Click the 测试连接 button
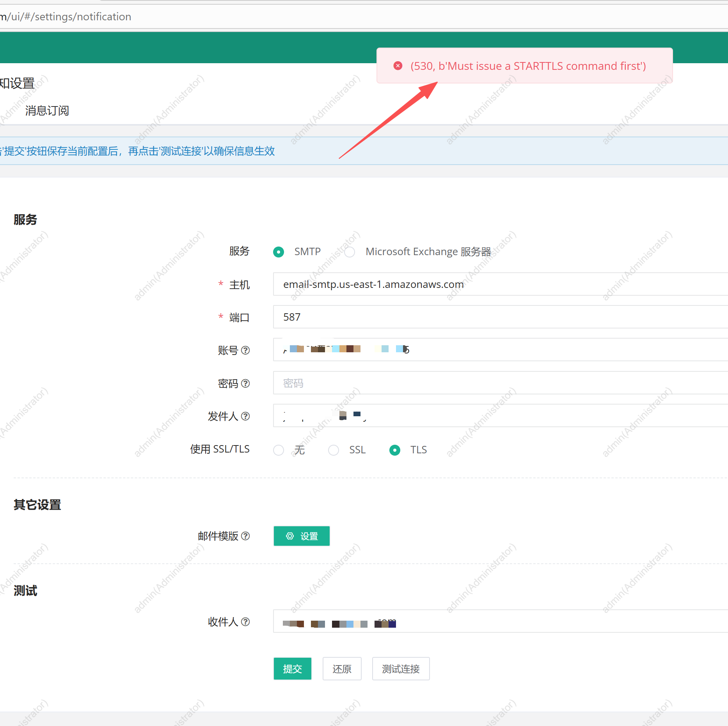This screenshot has height=726, width=728. (401, 669)
